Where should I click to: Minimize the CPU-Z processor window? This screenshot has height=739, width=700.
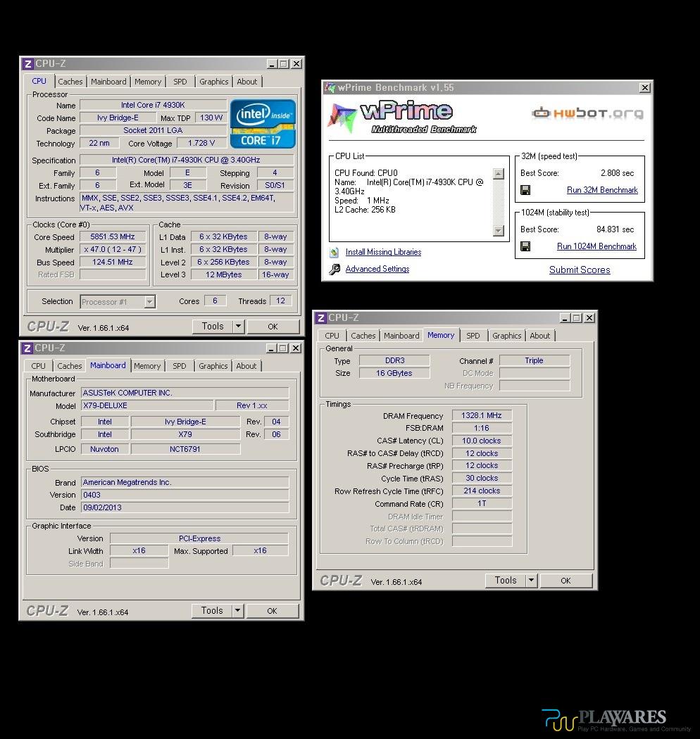pyautogui.click(x=271, y=63)
